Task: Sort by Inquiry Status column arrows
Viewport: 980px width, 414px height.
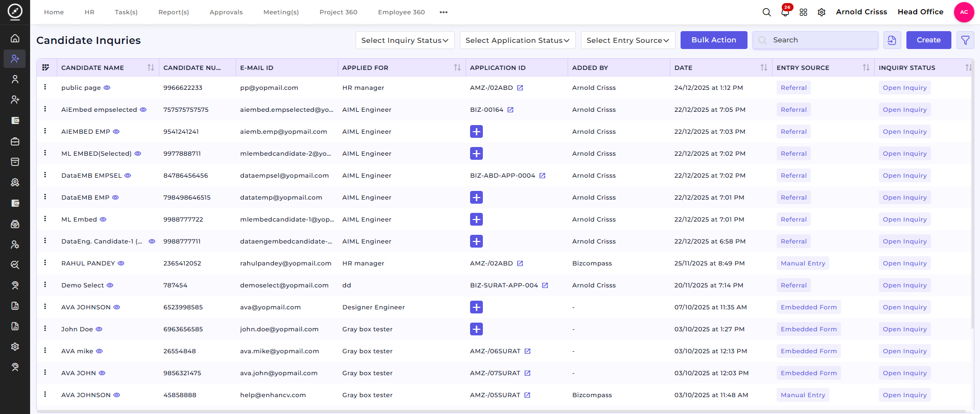Action: pos(968,67)
